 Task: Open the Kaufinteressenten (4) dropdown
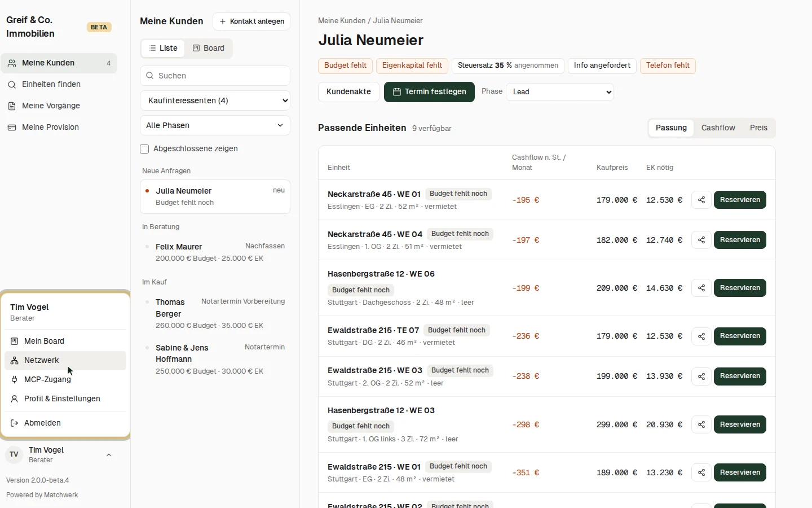pos(215,100)
